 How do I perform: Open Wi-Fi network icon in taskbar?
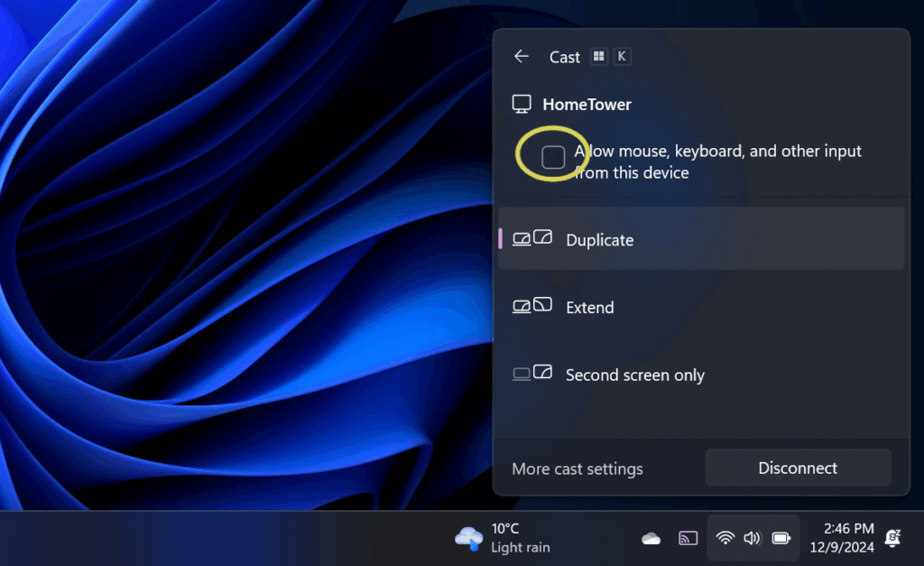tap(725, 539)
